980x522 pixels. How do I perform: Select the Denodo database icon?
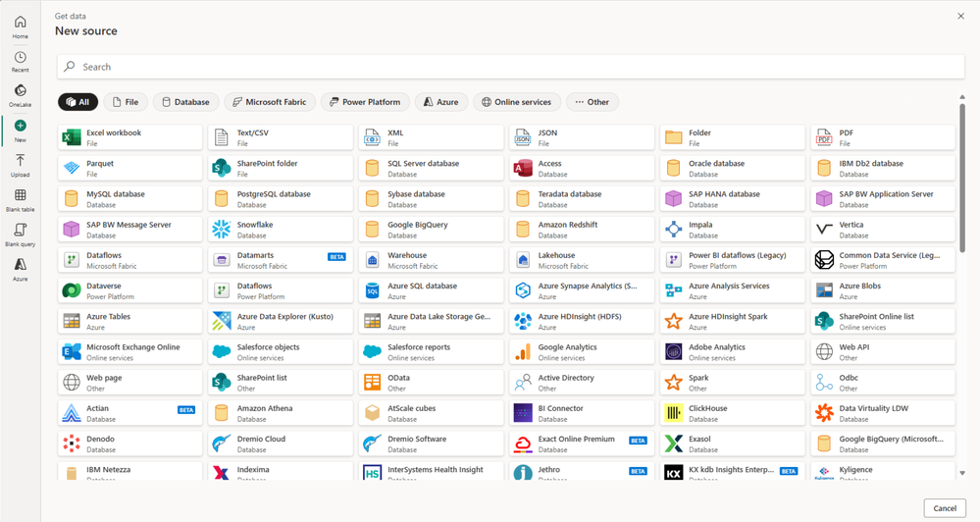(72, 444)
